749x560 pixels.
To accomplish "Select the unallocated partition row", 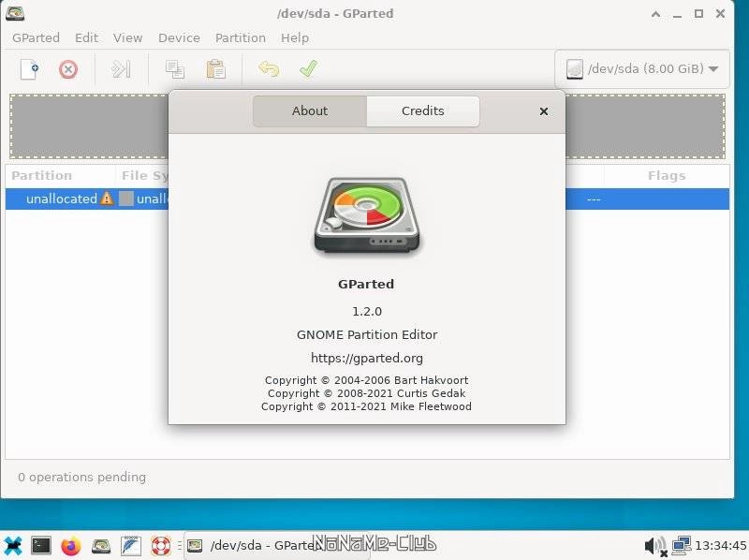I will 367,199.
